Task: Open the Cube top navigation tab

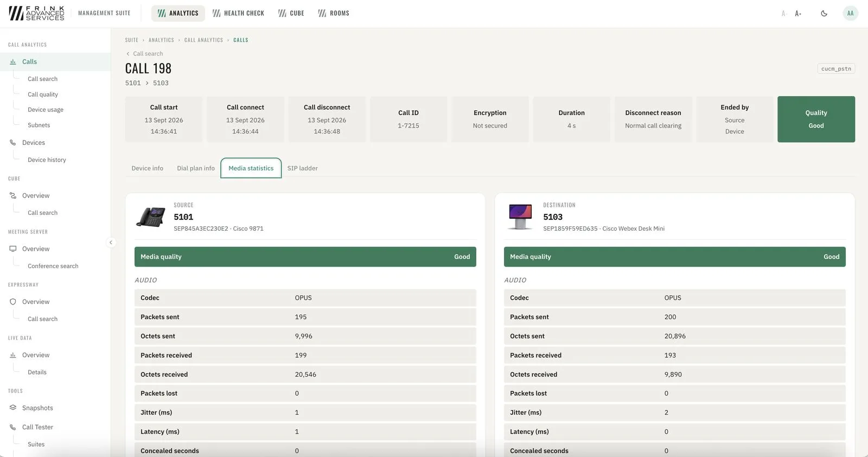Action: click(291, 13)
